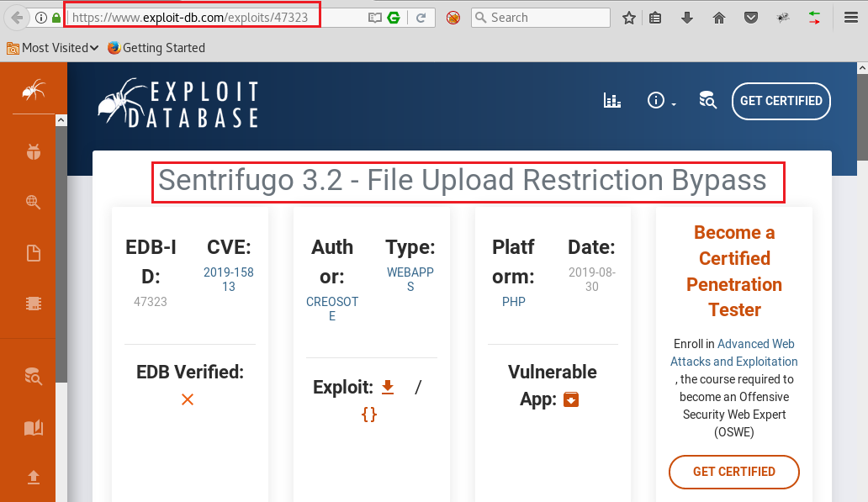This screenshot has height=502, width=868.
Task: Open Google Hacking globe search sidebar icon
Action: click(33, 202)
